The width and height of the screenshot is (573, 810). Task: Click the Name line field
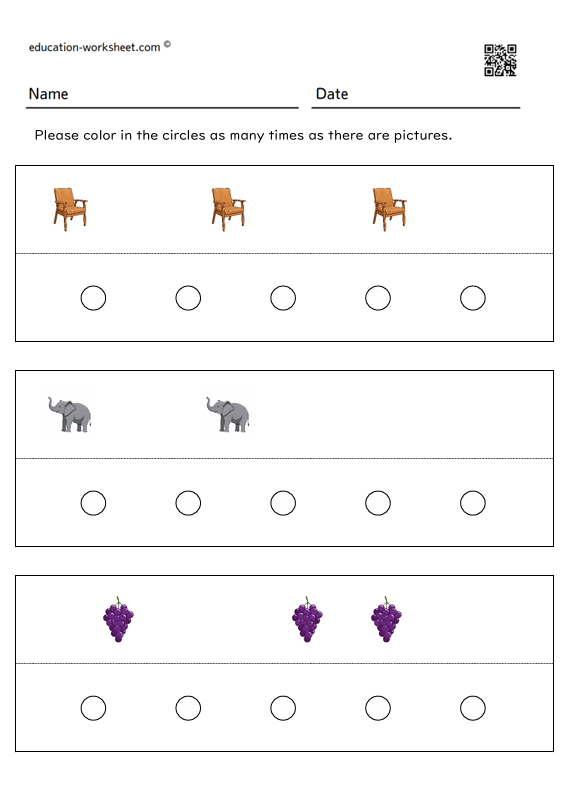162,95
